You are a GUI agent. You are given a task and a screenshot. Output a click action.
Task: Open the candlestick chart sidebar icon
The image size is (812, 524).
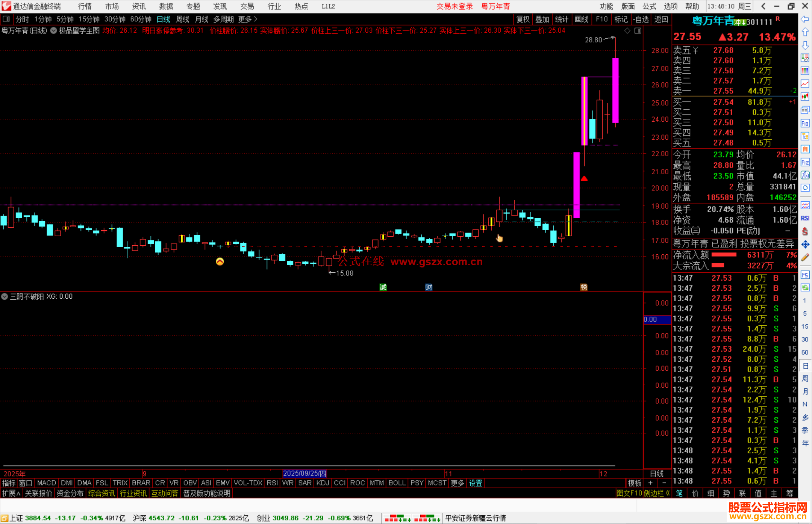(805, 97)
